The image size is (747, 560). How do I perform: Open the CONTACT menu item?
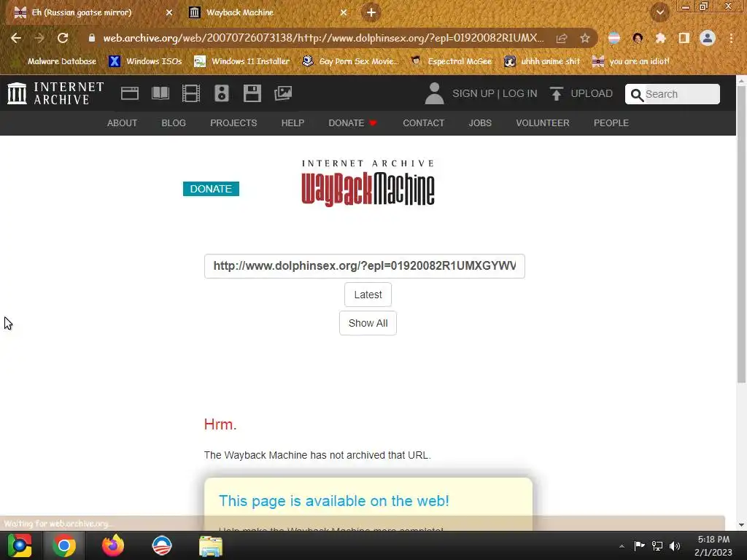click(x=424, y=122)
